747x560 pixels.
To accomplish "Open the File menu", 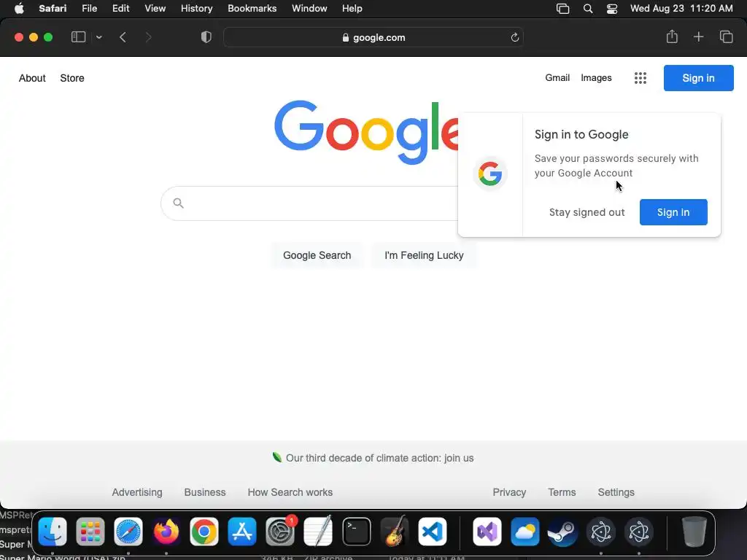I will click(x=89, y=8).
